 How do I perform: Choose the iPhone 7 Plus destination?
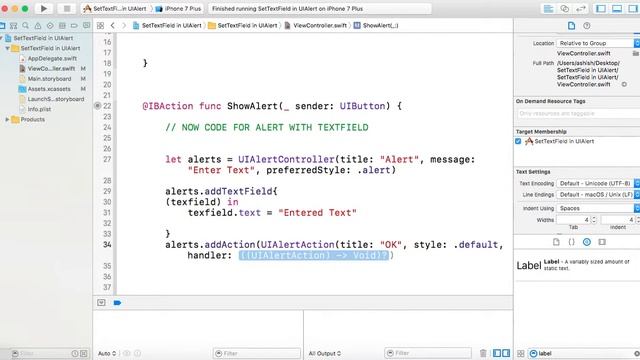pos(178,9)
